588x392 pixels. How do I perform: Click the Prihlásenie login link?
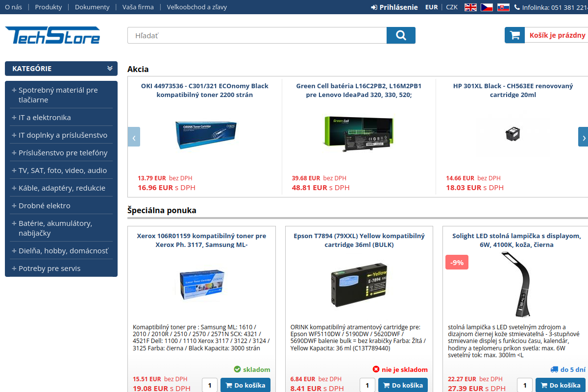click(394, 7)
